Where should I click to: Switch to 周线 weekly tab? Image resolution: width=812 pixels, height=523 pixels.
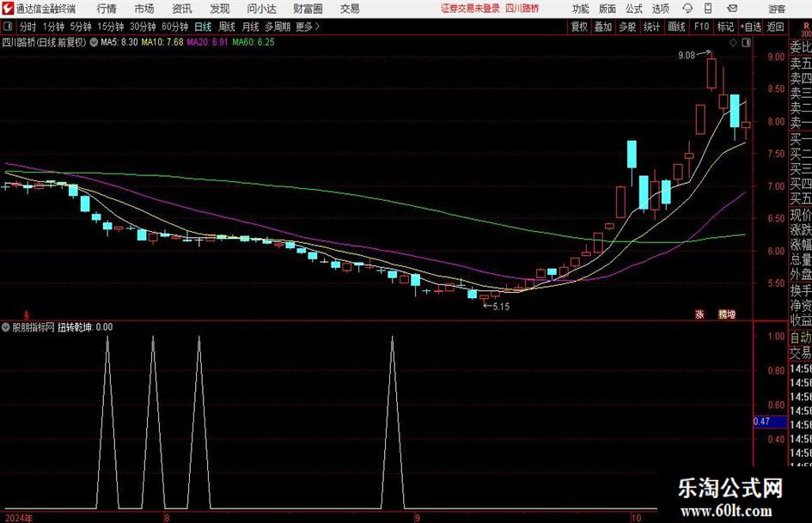tap(226, 27)
